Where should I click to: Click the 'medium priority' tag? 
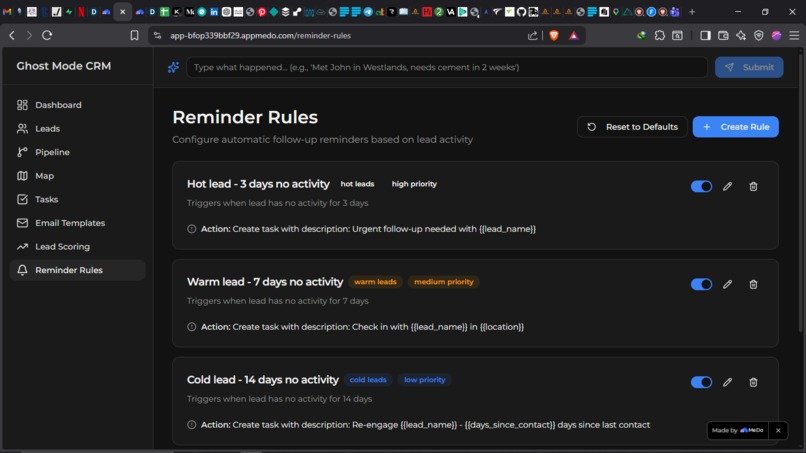click(444, 282)
